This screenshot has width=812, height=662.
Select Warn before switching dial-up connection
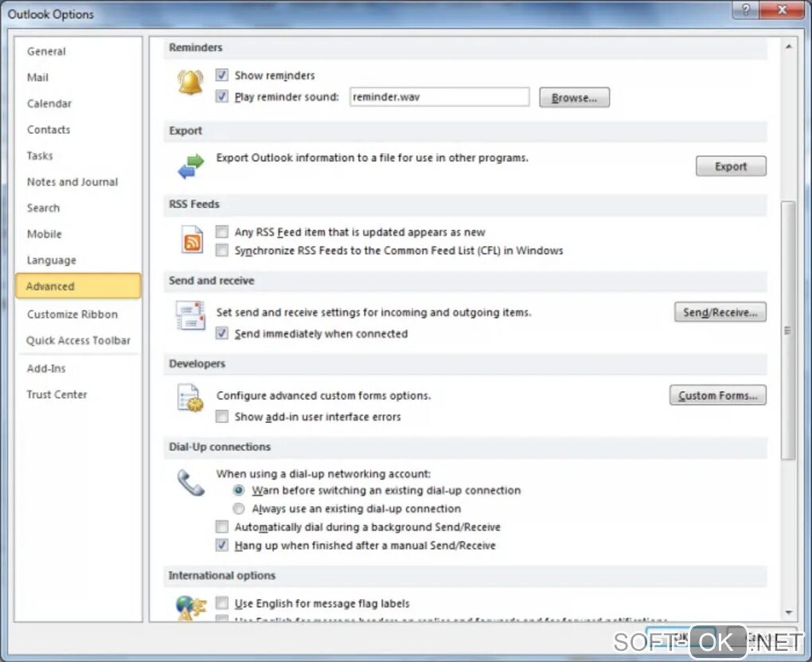pos(238,490)
